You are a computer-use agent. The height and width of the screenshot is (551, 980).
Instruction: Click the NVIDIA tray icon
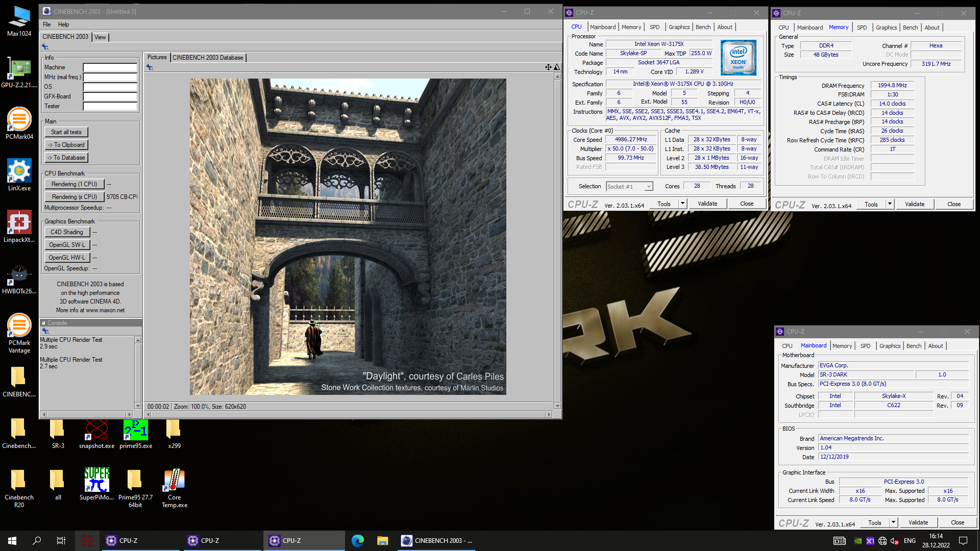[858, 541]
